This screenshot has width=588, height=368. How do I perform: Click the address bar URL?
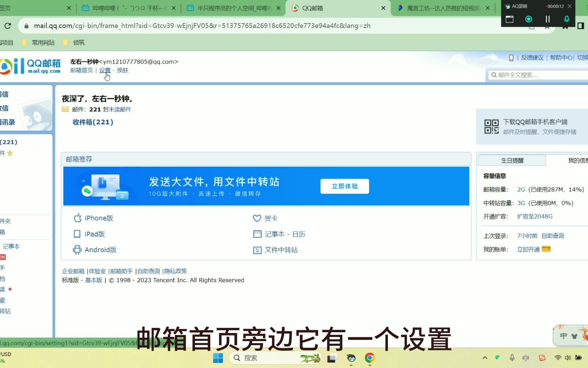[202, 26]
